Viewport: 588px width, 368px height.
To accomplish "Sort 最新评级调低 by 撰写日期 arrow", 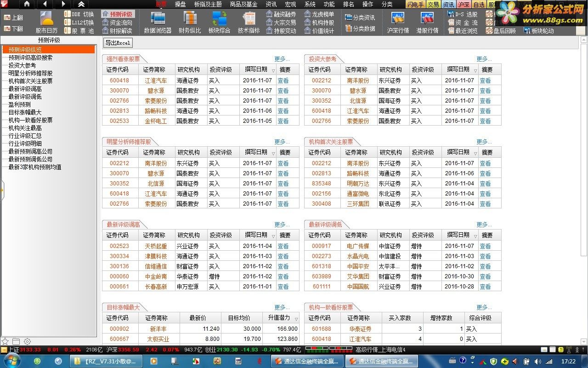I will pos(475,236).
